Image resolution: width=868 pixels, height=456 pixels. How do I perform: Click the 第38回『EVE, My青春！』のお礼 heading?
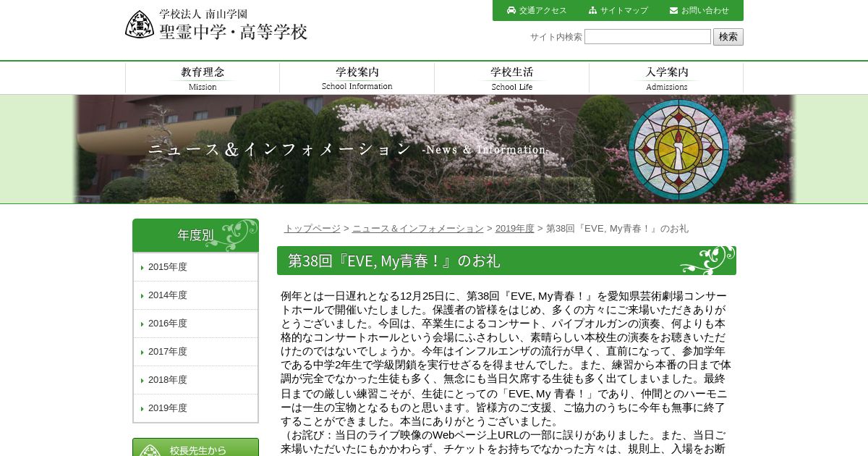click(506, 261)
